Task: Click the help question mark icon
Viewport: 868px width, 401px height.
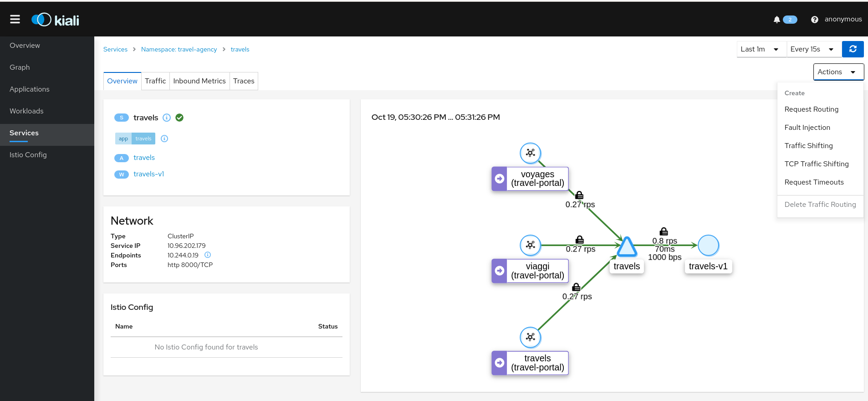Action: click(x=815, y=20)
